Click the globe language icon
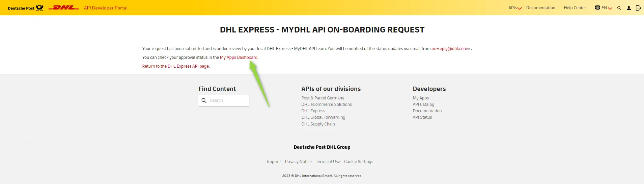This screenshot has height=184, width=644. 597,8
